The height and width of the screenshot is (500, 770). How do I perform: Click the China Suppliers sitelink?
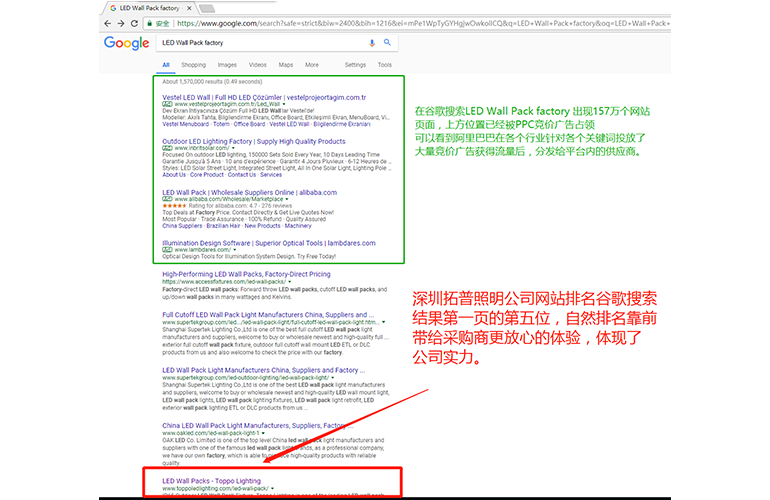tap(182, 226)
